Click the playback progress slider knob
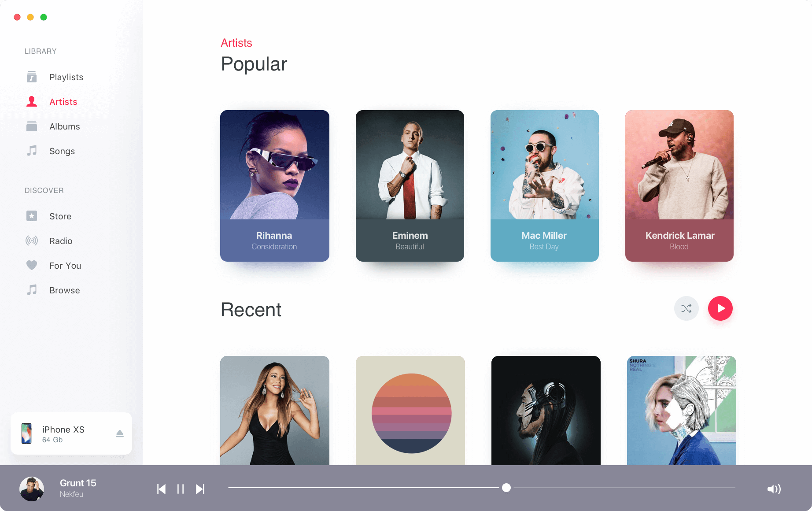 coord(506,488)
